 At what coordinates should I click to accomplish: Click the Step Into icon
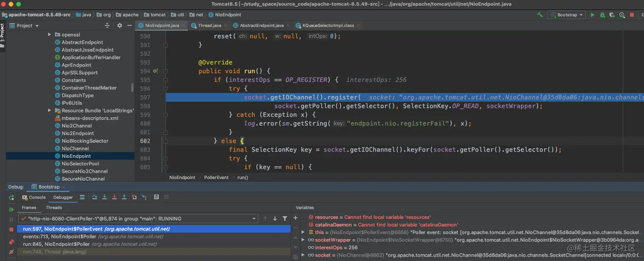pyautogui.click(x=104, y=197)
